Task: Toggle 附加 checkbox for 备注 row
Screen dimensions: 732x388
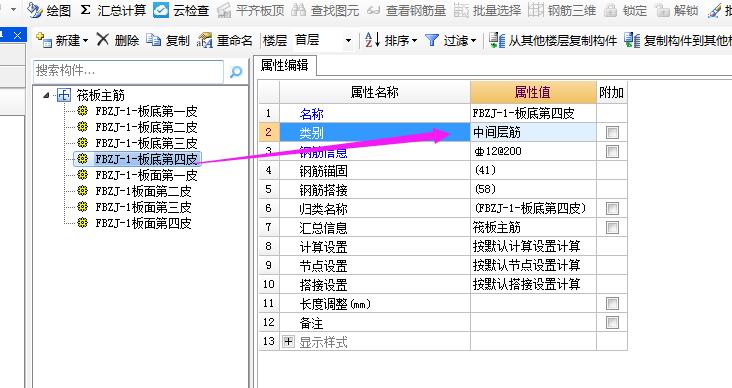Action: pos(612,323)
